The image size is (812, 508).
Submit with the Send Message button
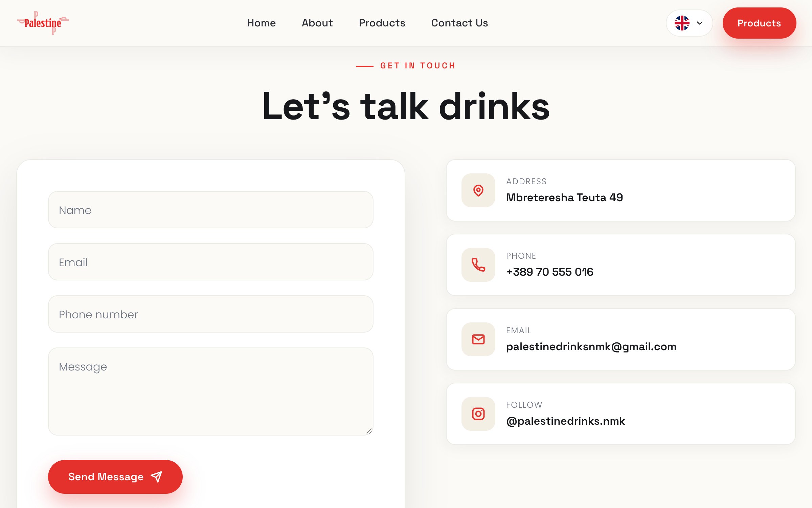point(115,477)
